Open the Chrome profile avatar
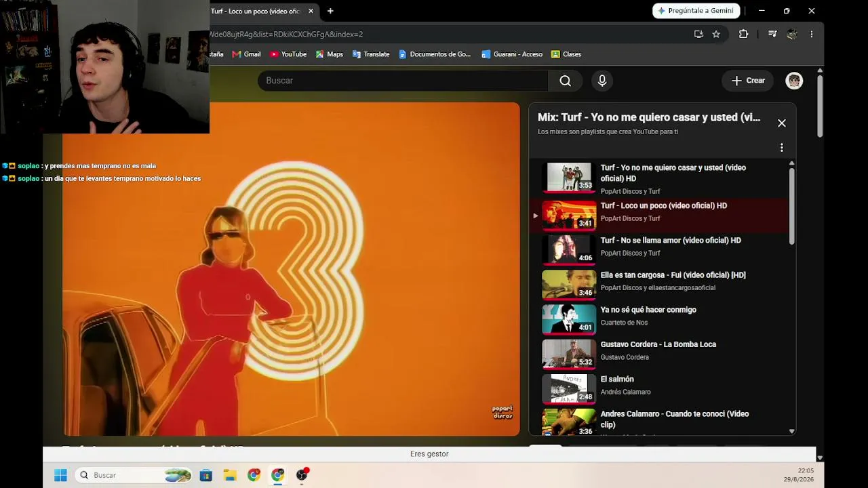 coord(791,34)
